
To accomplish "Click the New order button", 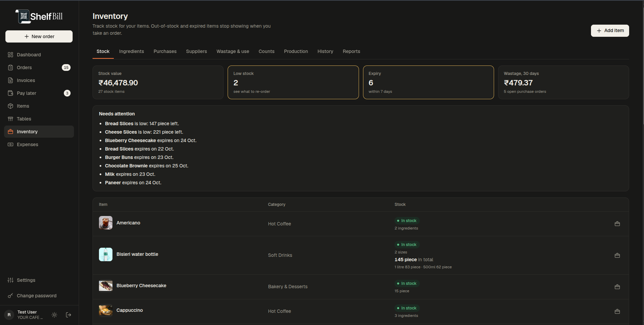I will [x=39, y=36].
